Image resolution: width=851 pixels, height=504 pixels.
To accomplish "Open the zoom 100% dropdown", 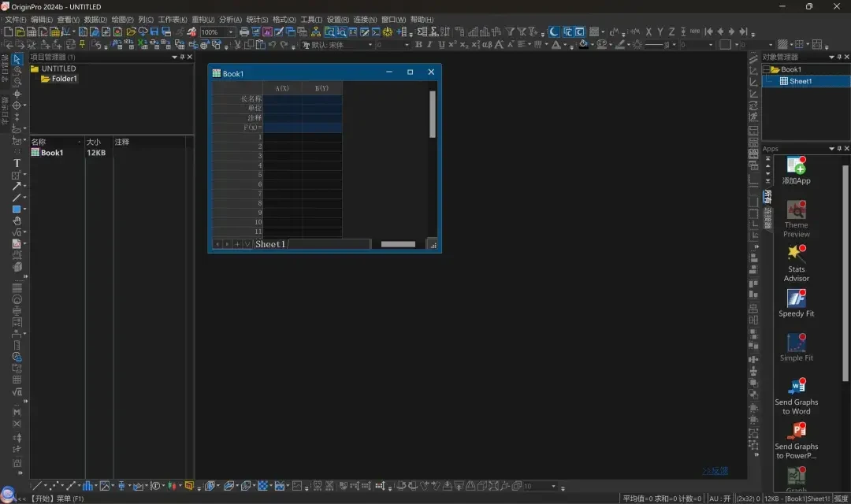I will coord(231,32).
